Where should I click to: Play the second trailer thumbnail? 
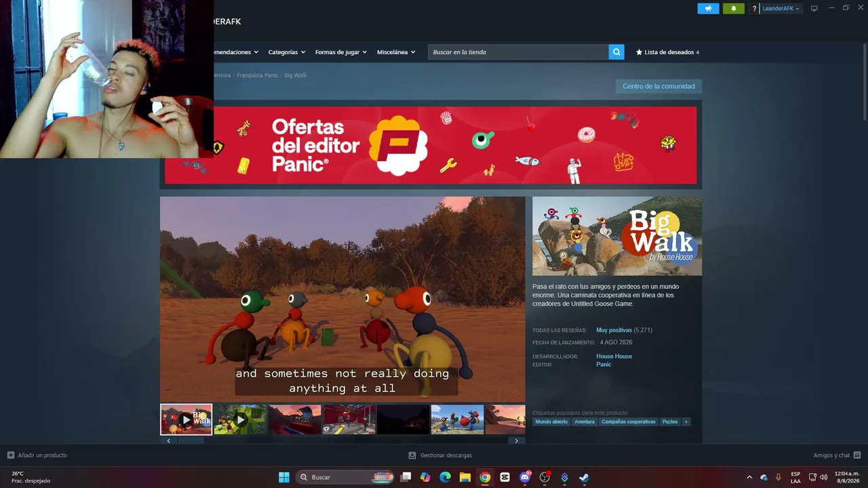point(241,420)
